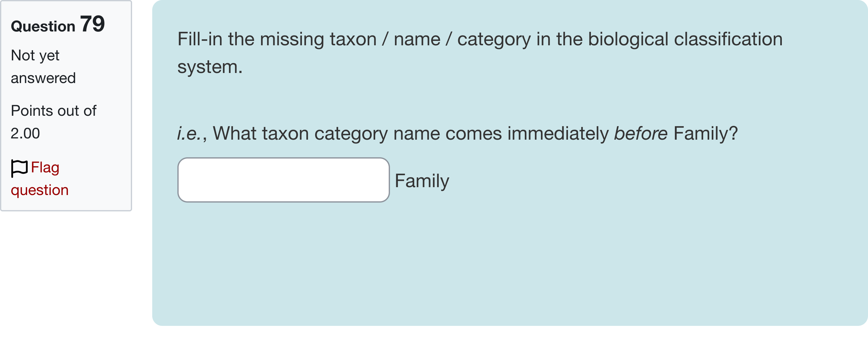Focus the blank answer box before Family
Viewport: 868px width, 346px height.
(283, 180)
